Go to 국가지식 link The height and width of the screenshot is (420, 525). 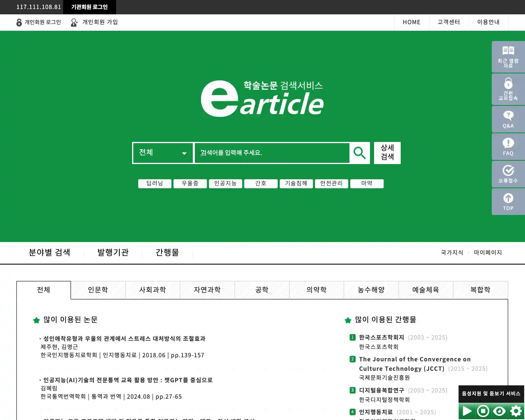click(x=452, y=253)
